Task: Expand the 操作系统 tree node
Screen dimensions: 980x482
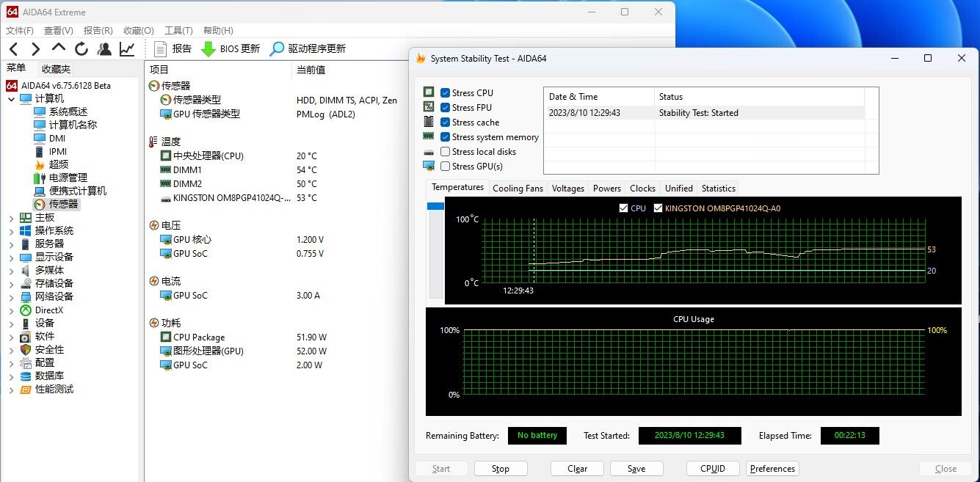Action: [11, 230]
